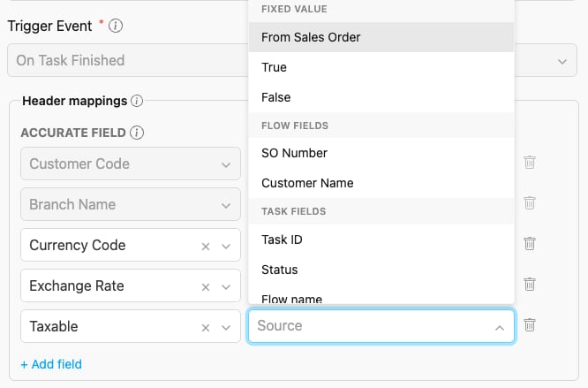Viewport: 588px width, 388px height.
Task: Select SO Number flow field
Action: pyautogui.click(x=381, y=153)
